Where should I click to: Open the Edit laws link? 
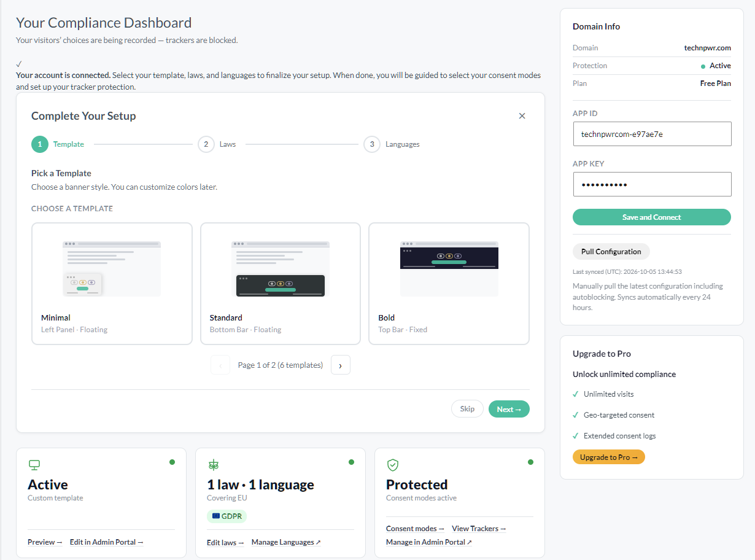[x=225, y=542]
